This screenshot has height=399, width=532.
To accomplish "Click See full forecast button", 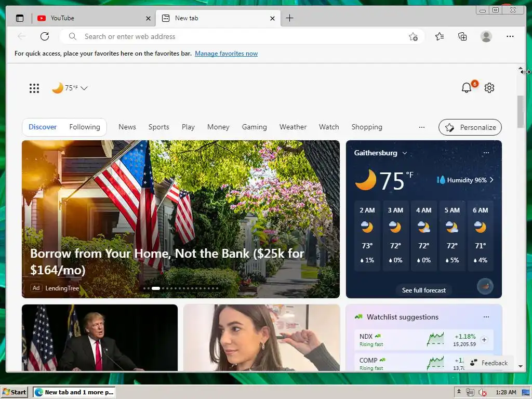I will [424, 290].
